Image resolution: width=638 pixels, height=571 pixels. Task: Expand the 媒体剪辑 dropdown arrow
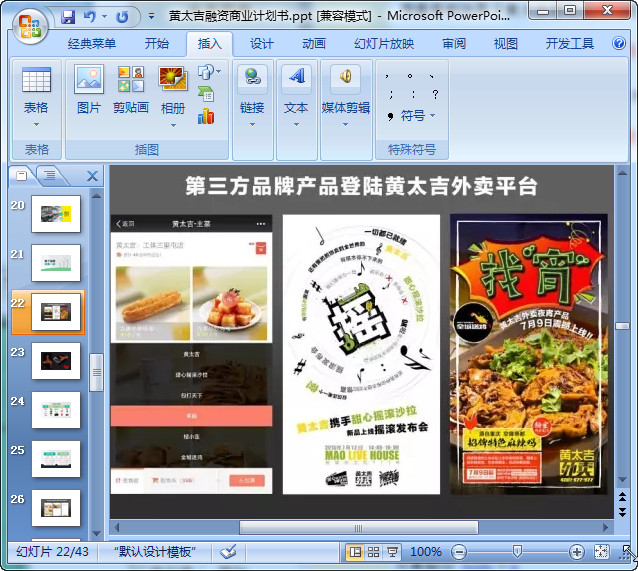click(x=345, y=125)
